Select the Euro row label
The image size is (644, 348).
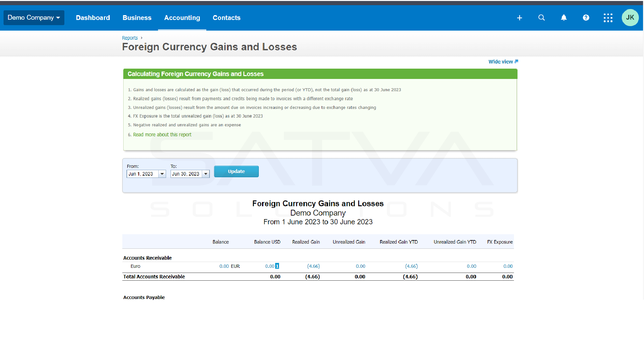coord(135,266)
